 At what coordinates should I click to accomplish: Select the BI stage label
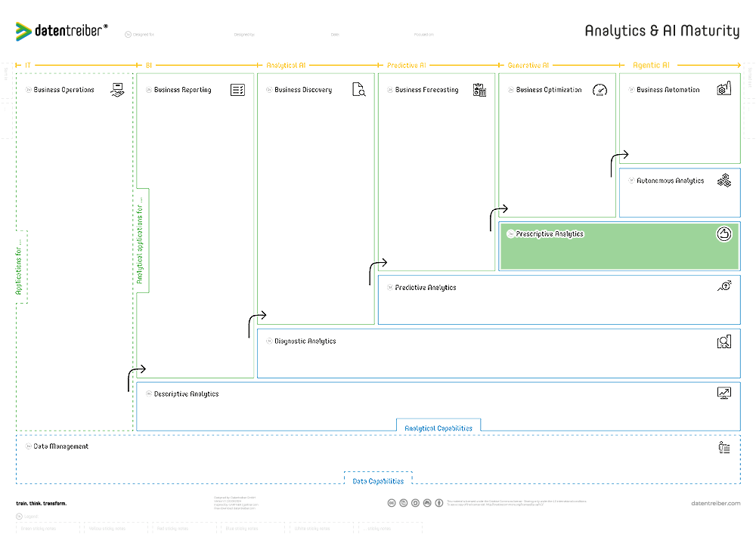(148, 65)
